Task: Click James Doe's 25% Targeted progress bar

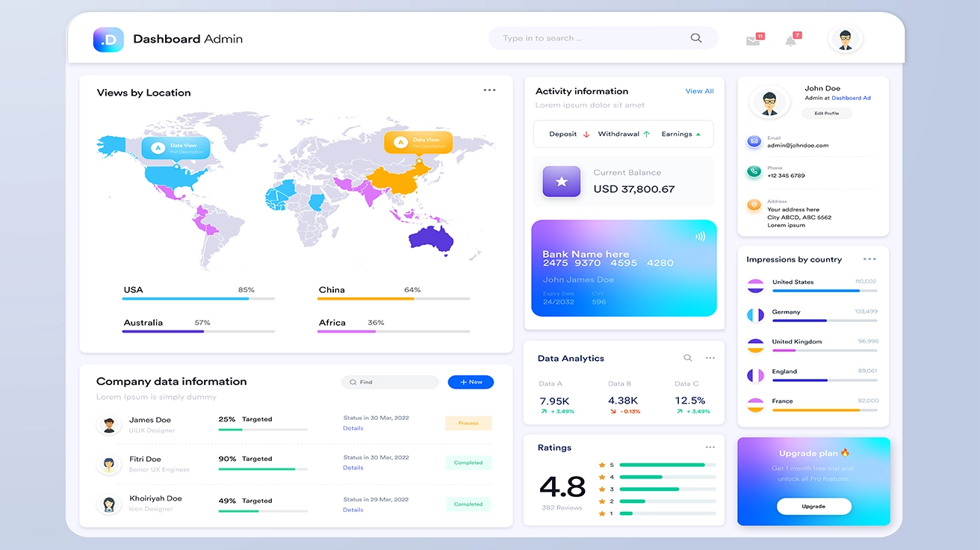Action: pyautogui.click(x=263, y=430)
